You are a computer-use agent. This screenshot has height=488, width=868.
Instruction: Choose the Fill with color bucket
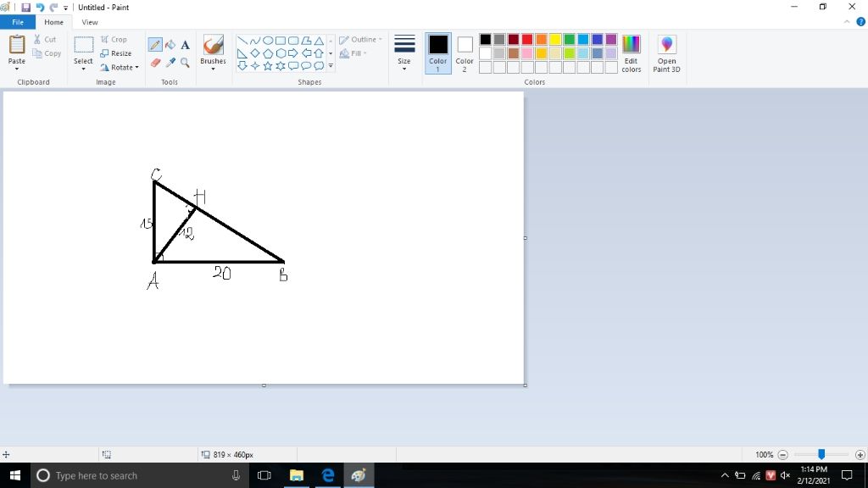point(170,45)
